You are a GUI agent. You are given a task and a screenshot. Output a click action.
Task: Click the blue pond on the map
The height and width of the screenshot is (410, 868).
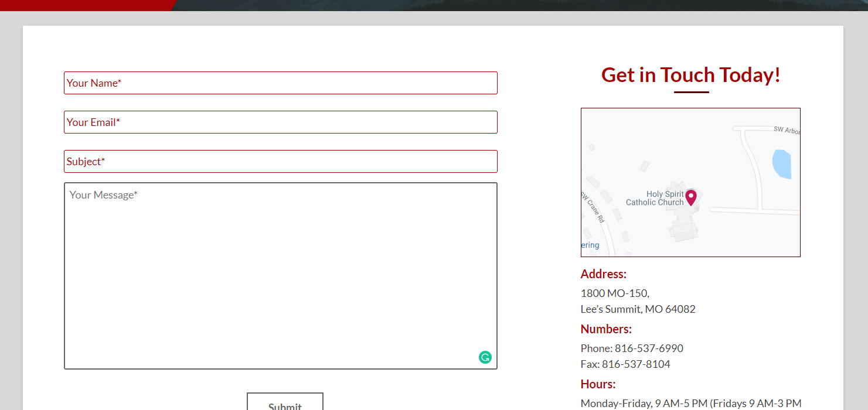[781, 164]
